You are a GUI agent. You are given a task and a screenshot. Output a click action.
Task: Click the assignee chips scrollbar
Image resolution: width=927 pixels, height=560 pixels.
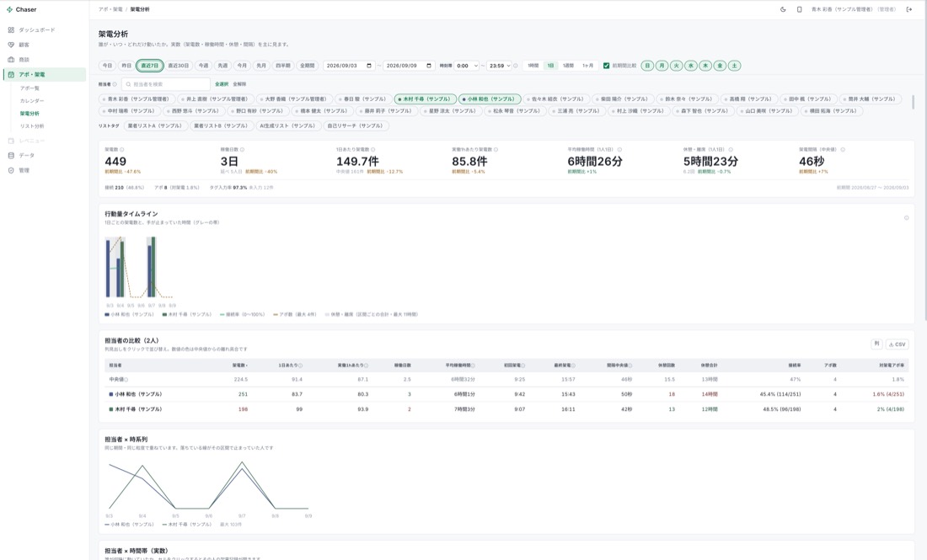(914, 102)
